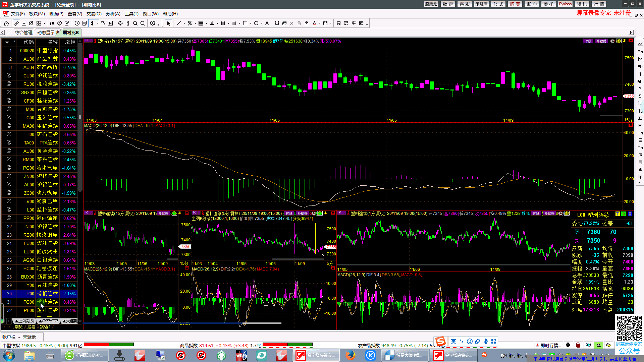Click the 策略库 button in title bar
Viewport: 644px width, 362px height.
(481, 4)
